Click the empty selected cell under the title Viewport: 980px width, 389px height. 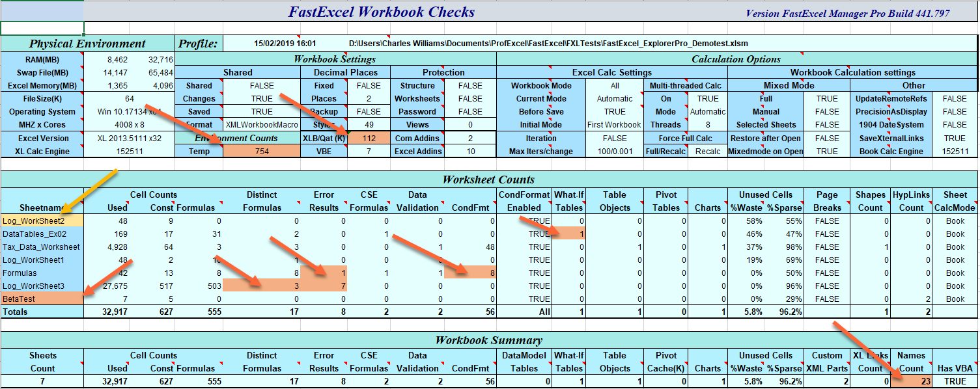coord(42,29)
